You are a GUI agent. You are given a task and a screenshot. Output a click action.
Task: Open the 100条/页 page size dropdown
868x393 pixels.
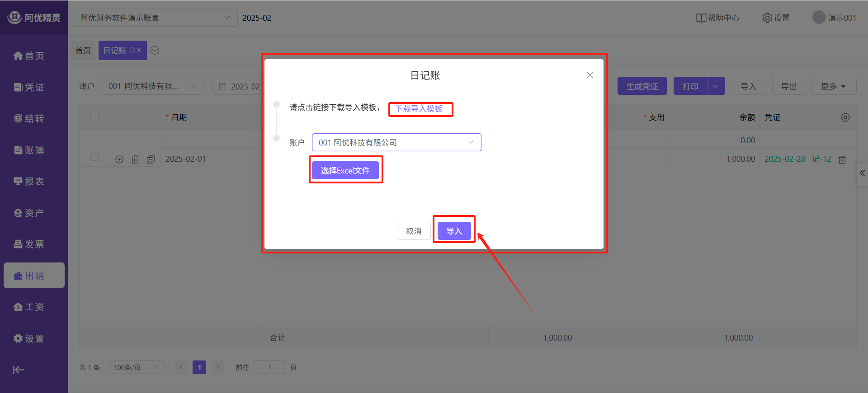tap(137, 367)
